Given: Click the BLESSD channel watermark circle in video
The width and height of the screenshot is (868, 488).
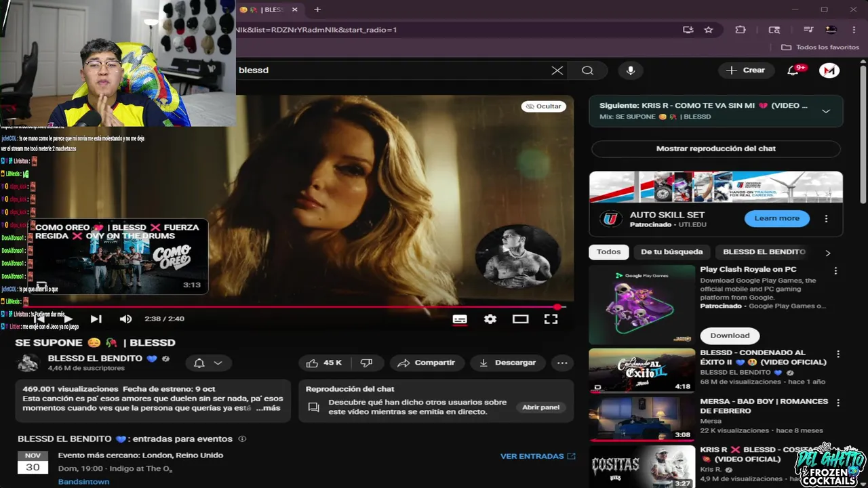Looking at the screenshot, I should coord(518,256).
